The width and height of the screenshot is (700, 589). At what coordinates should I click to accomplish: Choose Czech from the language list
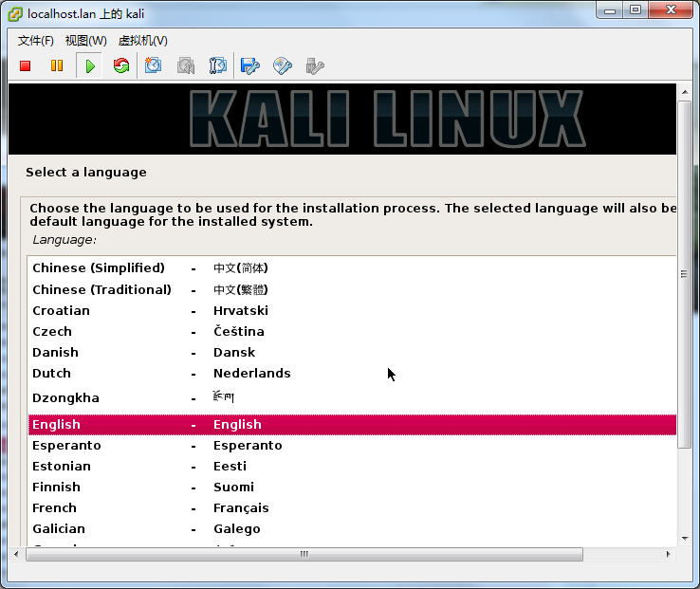[352, 332]
